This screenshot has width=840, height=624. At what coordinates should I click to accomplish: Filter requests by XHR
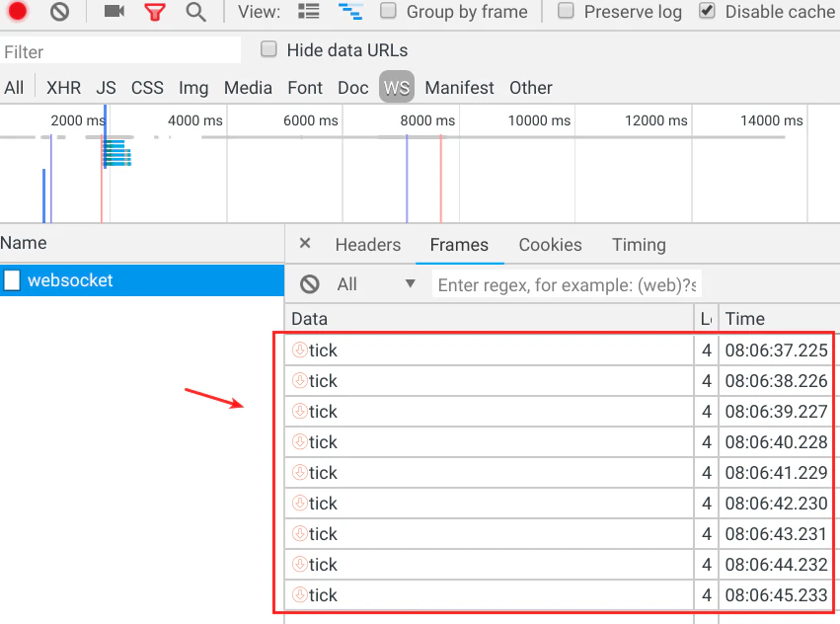(64, 88)
